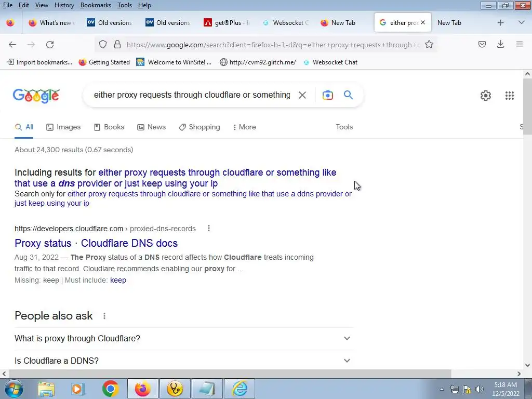The width and height of the screenshot is (532, 399).
Task: Open the View menu
Action: (42, 5)
